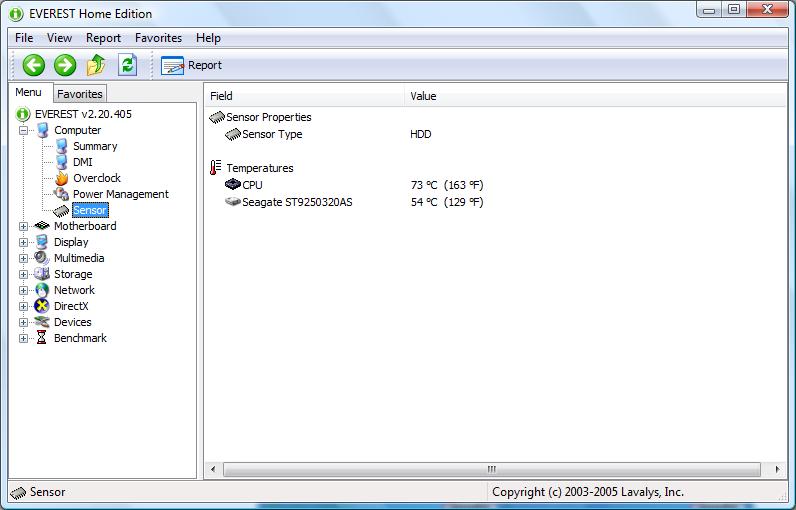Click the Devices icon in tree
The height and width of the screenshot is (510, 796).
42,322
